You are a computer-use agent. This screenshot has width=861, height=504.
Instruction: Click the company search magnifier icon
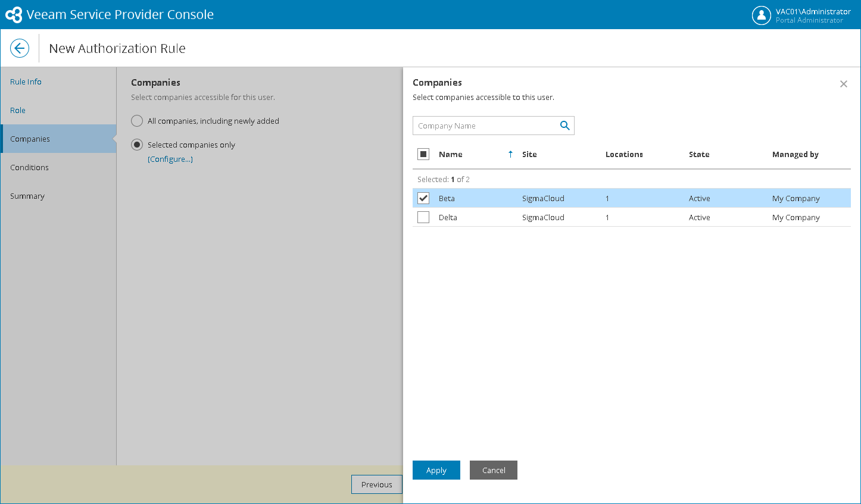(x=564, y=126)
